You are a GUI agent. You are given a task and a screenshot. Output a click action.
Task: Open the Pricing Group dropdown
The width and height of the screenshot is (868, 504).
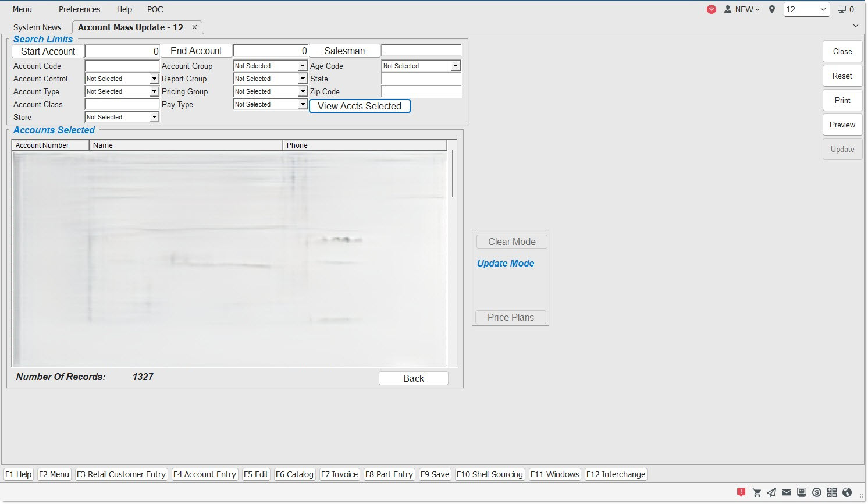pos(302,91)
